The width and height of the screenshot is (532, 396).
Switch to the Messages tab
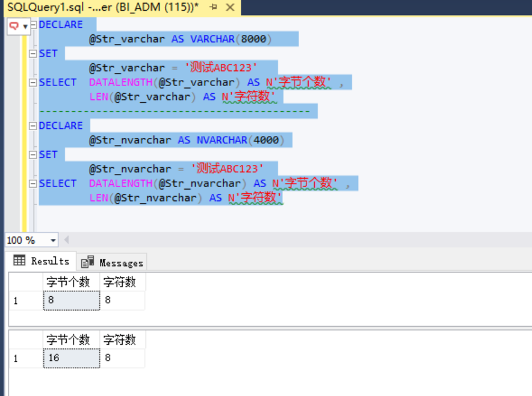click(113, 262)
